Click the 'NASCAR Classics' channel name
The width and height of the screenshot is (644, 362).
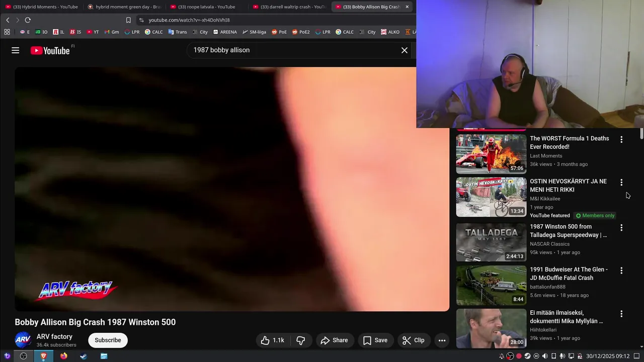[x=549, y=244]
